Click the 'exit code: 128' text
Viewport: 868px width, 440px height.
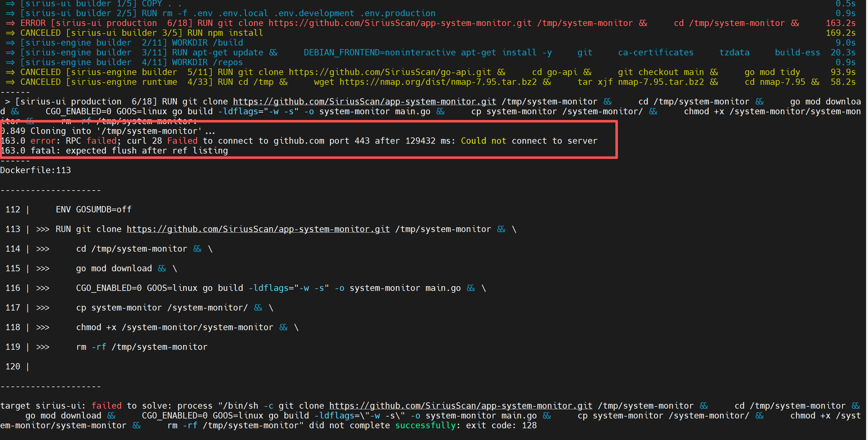pyautogui.click(x=501, y=425)
